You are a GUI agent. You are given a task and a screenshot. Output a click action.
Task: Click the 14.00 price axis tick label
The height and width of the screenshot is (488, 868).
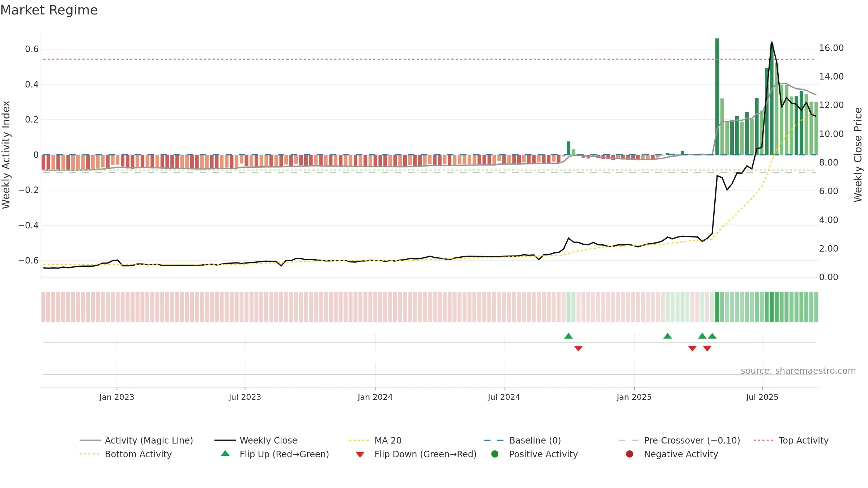coord(831,77)
